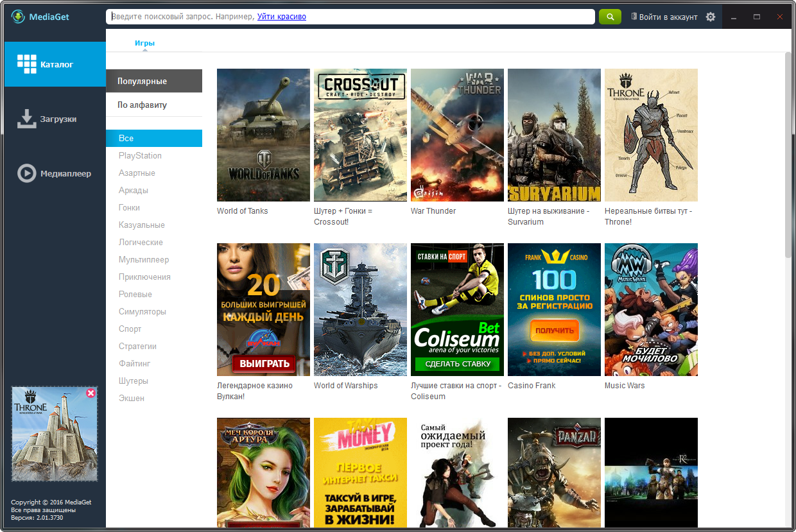
Task: Click the vertical scrollbar thumb
Action: click(788, 155)
